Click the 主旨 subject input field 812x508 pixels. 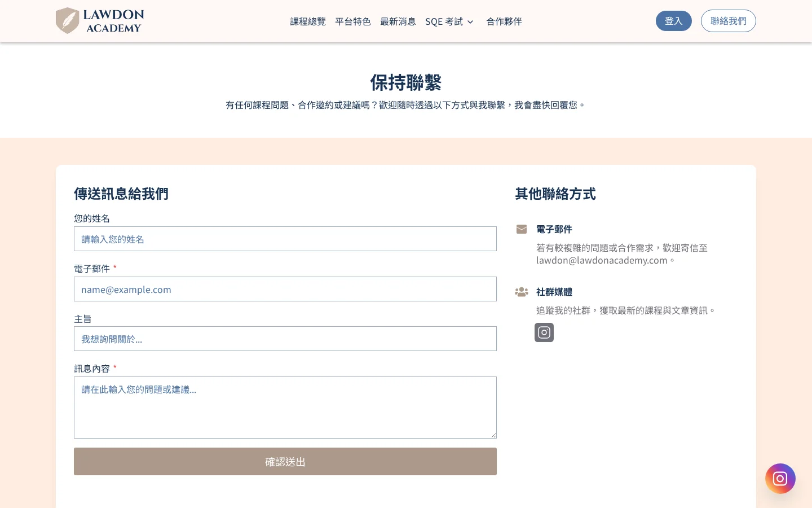coord(285,339)
